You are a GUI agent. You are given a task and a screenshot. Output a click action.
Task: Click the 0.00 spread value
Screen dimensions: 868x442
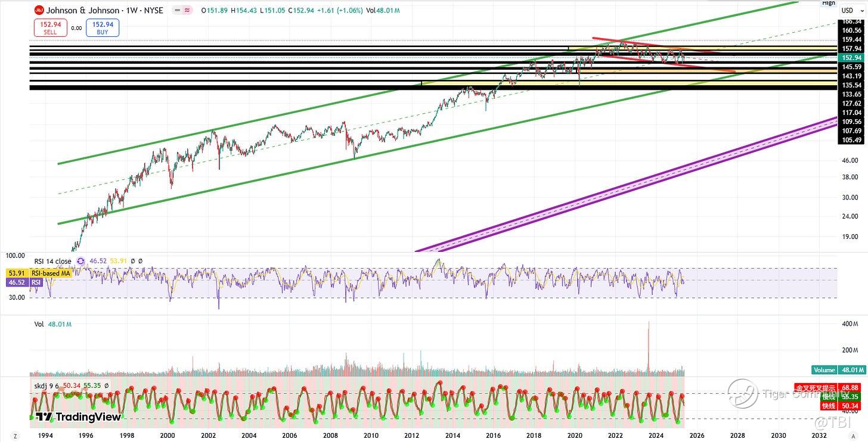click(x=76, y=28)
